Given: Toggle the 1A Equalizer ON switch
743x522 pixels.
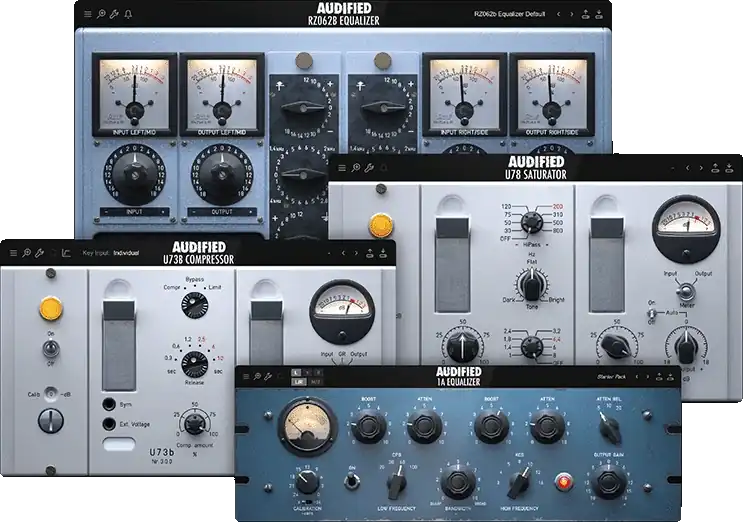Looking at the screenshot, I should pos(352,481).
